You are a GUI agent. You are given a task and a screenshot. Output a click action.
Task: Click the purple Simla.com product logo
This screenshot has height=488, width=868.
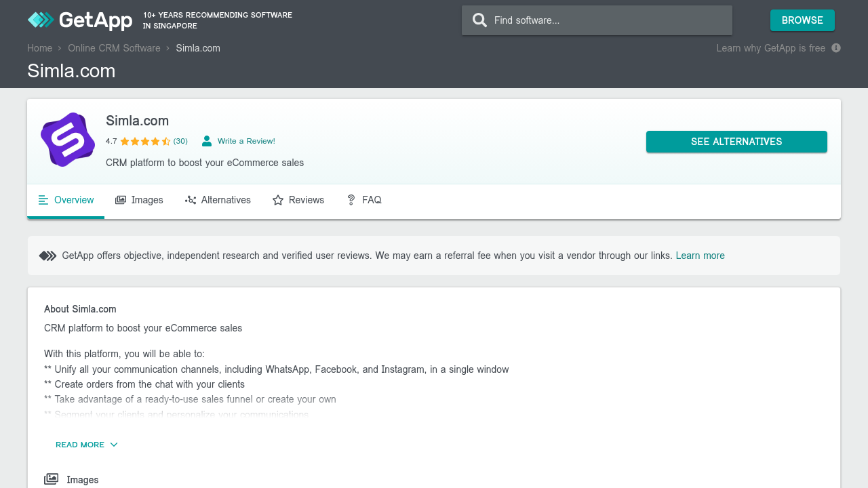(68, 140)
